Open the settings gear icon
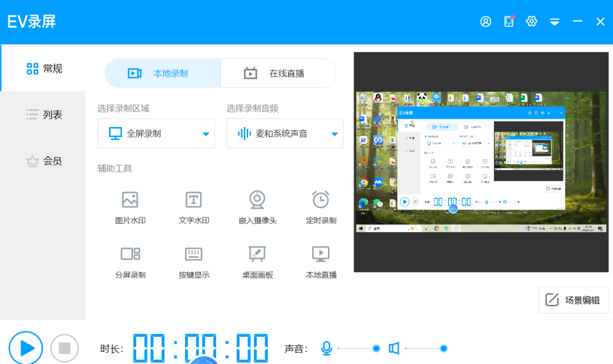613x364 pixels. (531, 21)
